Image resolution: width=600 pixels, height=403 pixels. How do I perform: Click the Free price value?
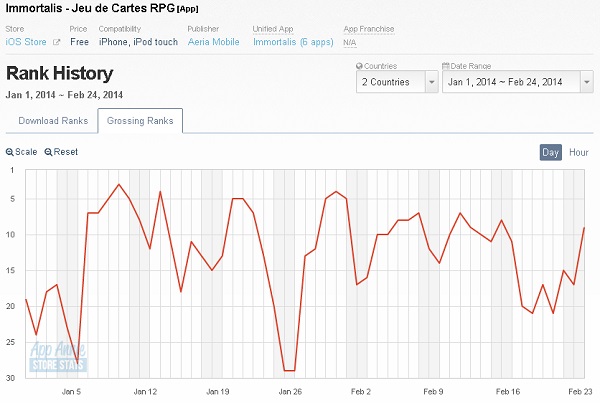[79, 42]
